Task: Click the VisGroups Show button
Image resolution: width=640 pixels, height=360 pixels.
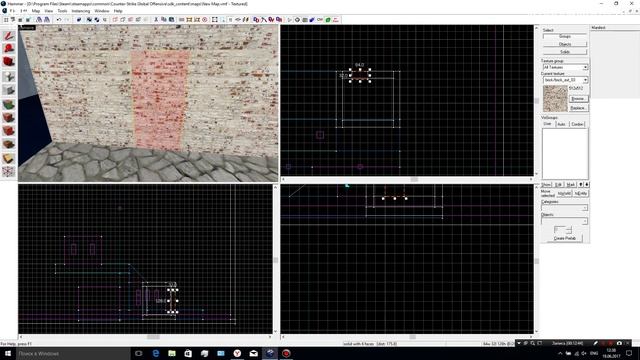Action: [546, 184]
